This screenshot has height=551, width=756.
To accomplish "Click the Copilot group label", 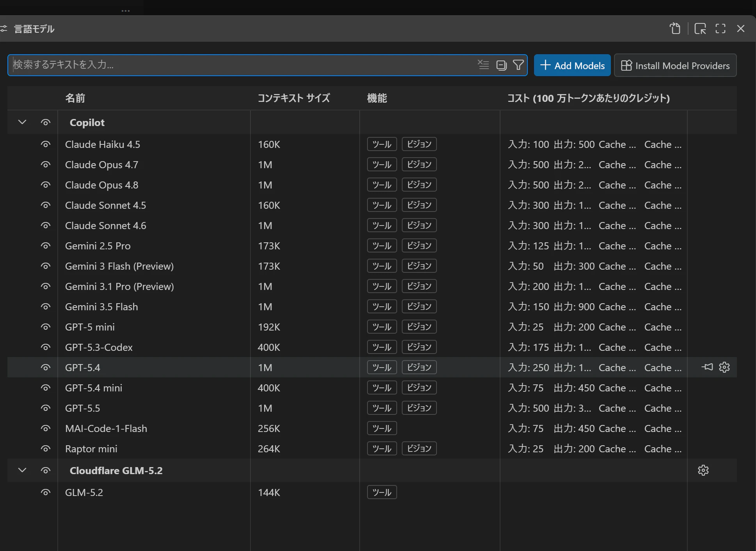I will click(x=87, y=123).
